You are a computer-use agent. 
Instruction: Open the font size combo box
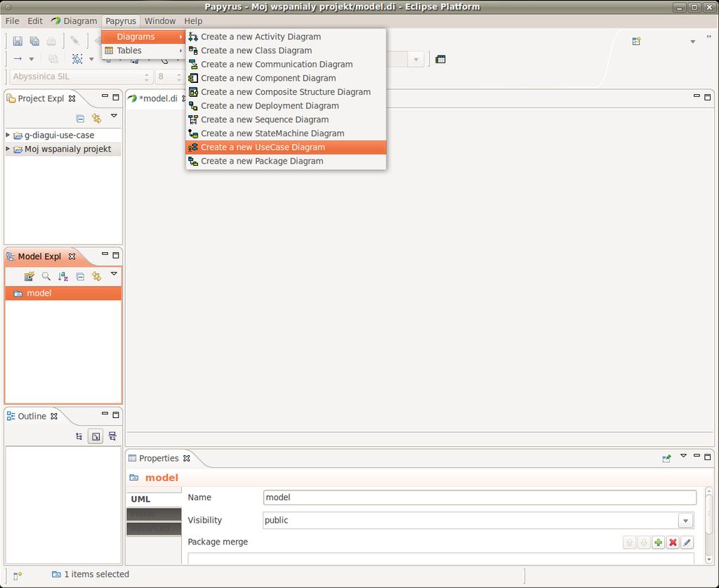(x=169, y=77)
